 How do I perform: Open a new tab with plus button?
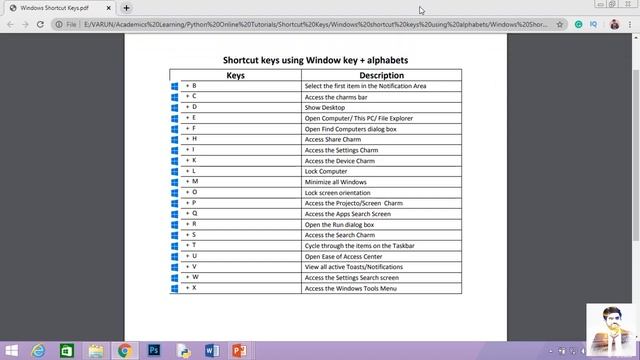127,8
